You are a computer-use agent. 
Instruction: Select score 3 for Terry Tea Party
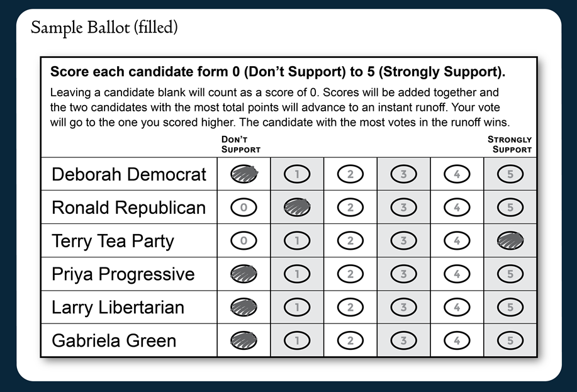click(x=403, y=241)
